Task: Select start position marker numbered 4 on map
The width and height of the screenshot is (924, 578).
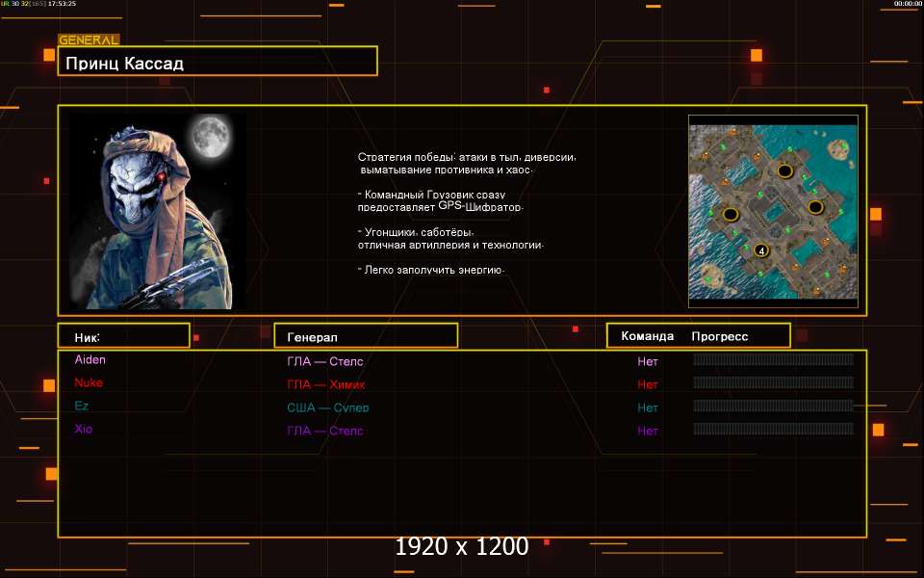Action: pos(761,250)
